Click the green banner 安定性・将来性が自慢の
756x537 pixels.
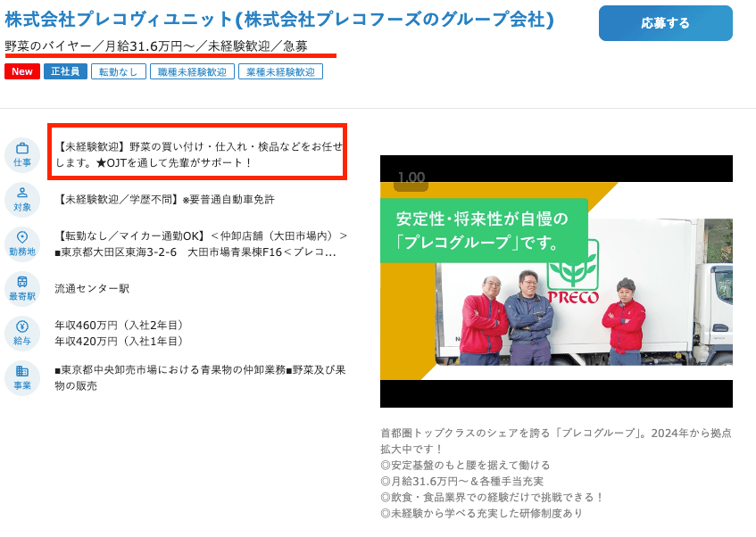point(484,230)
